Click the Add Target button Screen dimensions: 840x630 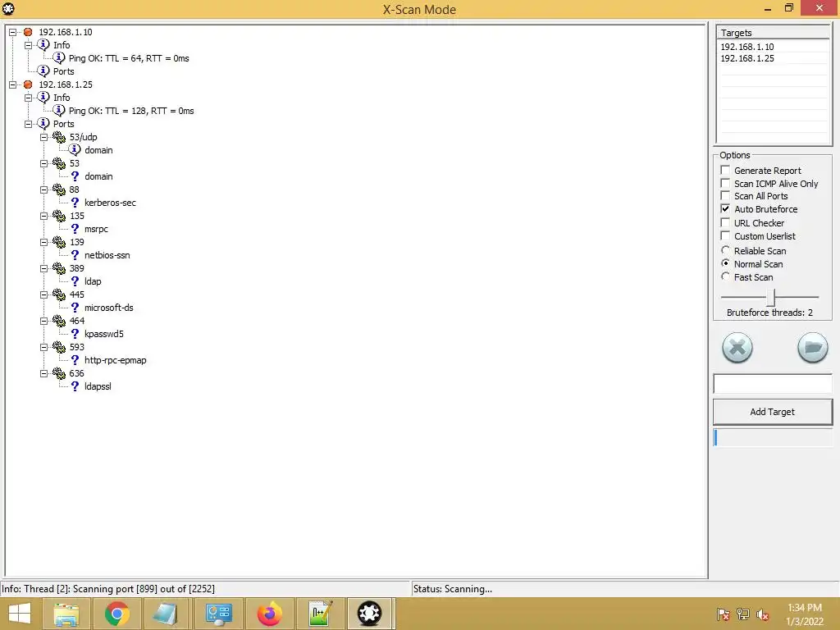pos(773,412)
